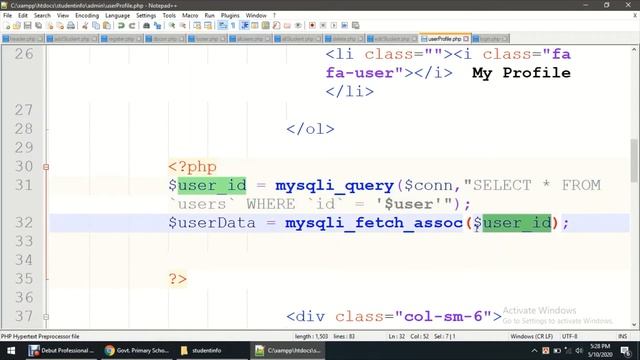Click the Print toolbar icon

point(71,26)
